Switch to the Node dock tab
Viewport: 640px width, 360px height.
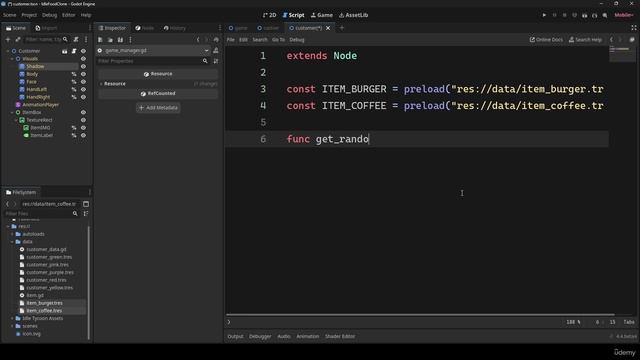[x=145, y=28]
